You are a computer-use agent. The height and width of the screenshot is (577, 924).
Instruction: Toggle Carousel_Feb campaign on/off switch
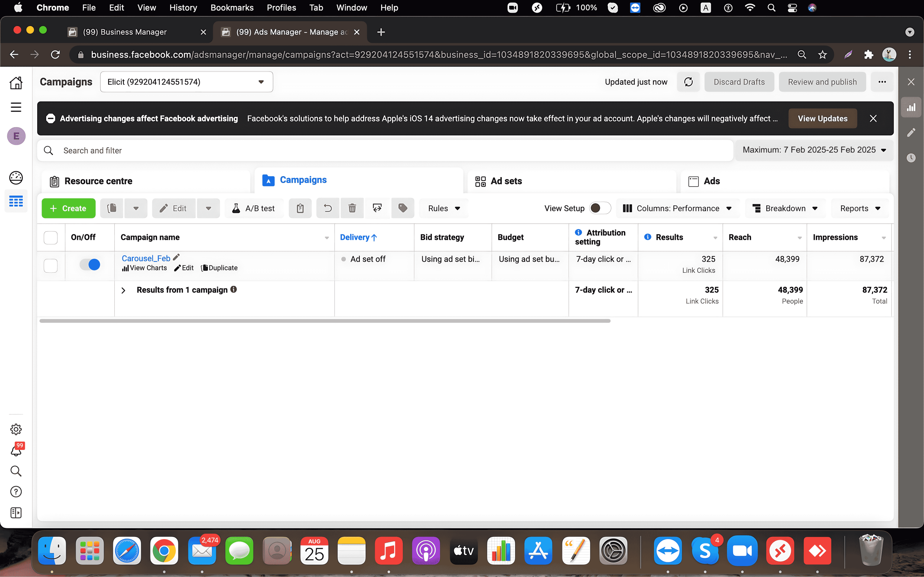90,264
